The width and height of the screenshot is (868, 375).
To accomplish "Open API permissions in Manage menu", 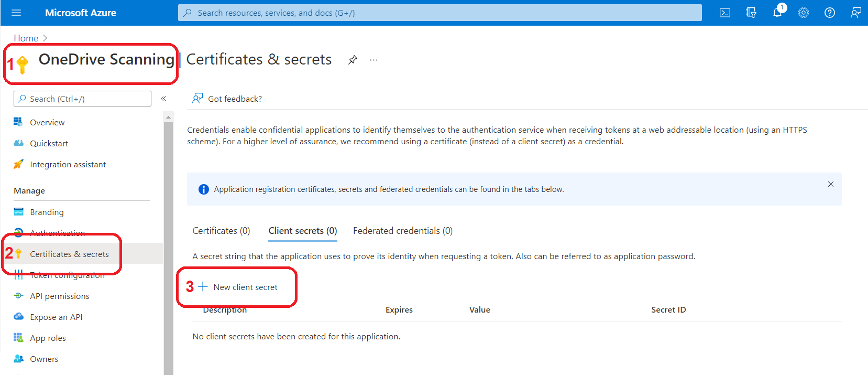I will (59, 296).
